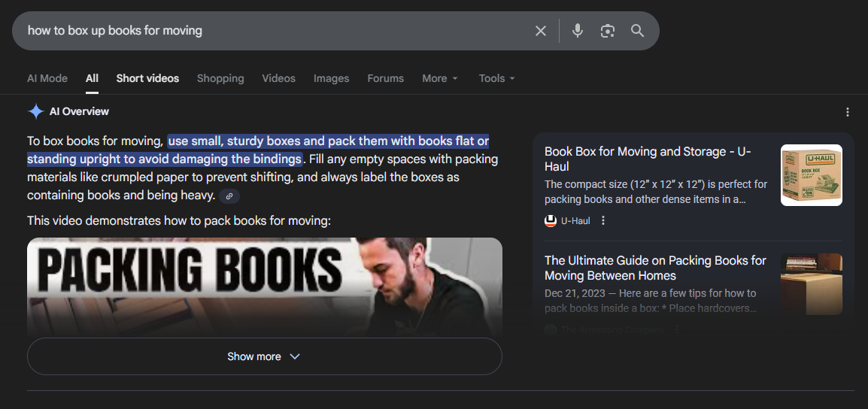This screenshot has width=868, height=409.
Task: Click the 'Dec 21, 2023' snippet text
Action: (x=651, y=301)
